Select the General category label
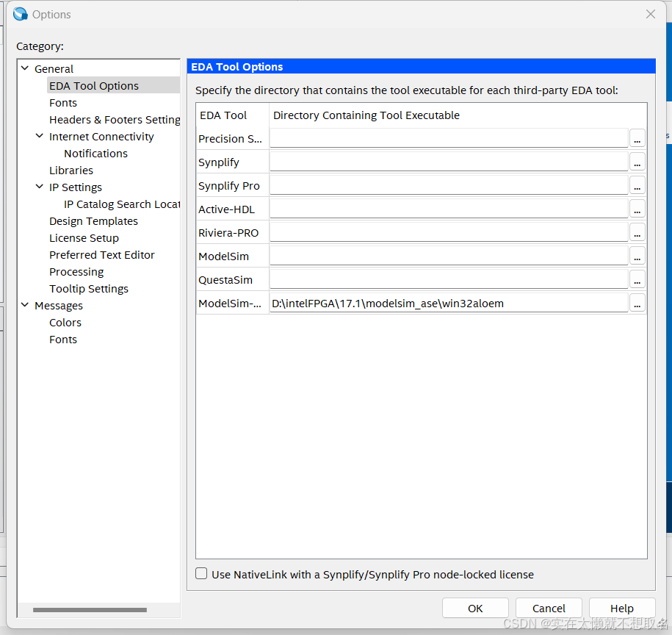 pos(54,69)
